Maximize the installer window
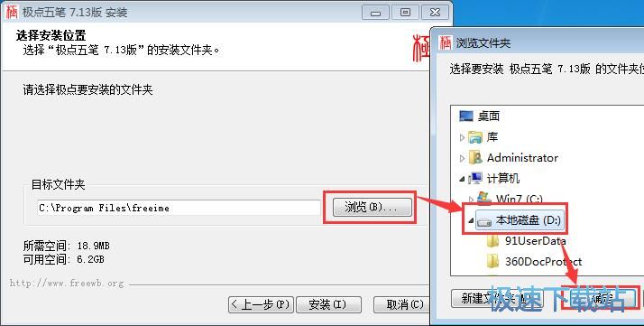Screen dimensions: 644x326 405,13
